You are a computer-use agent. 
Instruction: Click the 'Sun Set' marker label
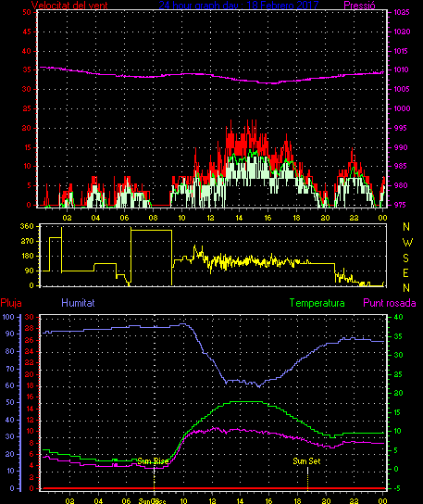pyautogui.click(x=306, y=461)
